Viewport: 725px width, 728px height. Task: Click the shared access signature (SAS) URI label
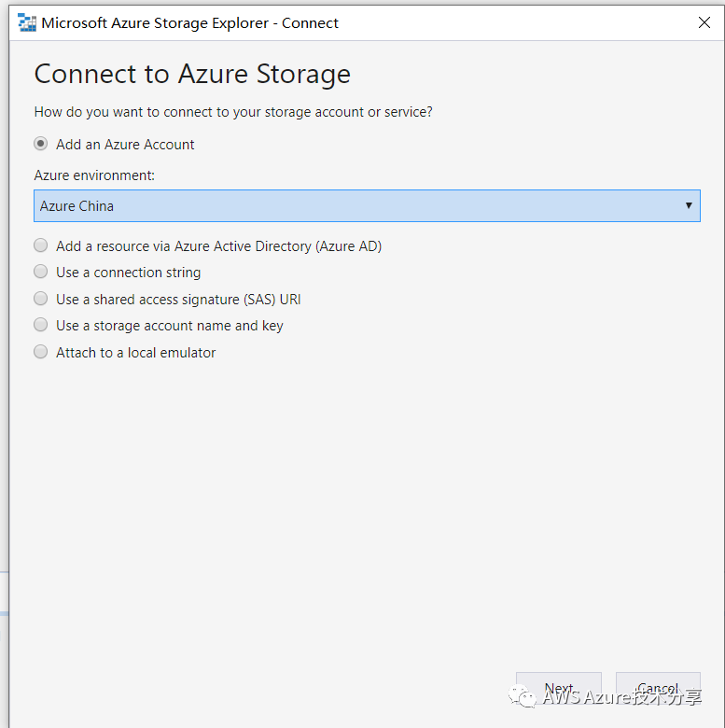pyautogui.click(x=178, y=300)
